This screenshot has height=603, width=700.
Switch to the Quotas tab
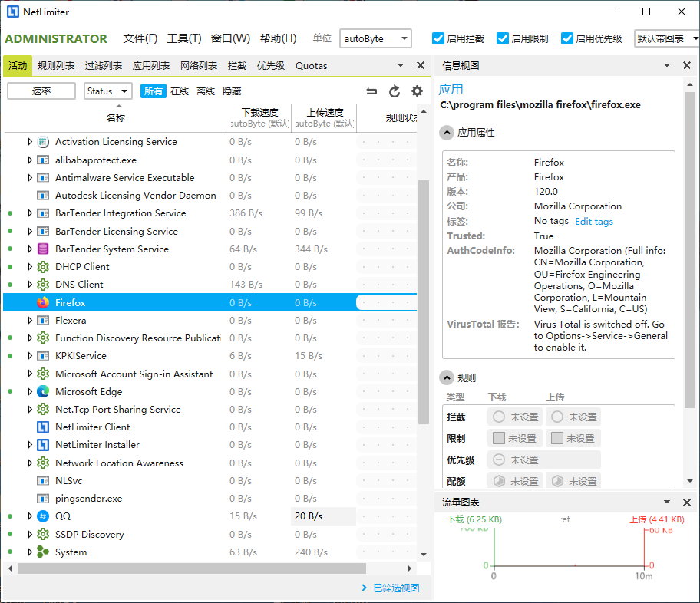311,66
